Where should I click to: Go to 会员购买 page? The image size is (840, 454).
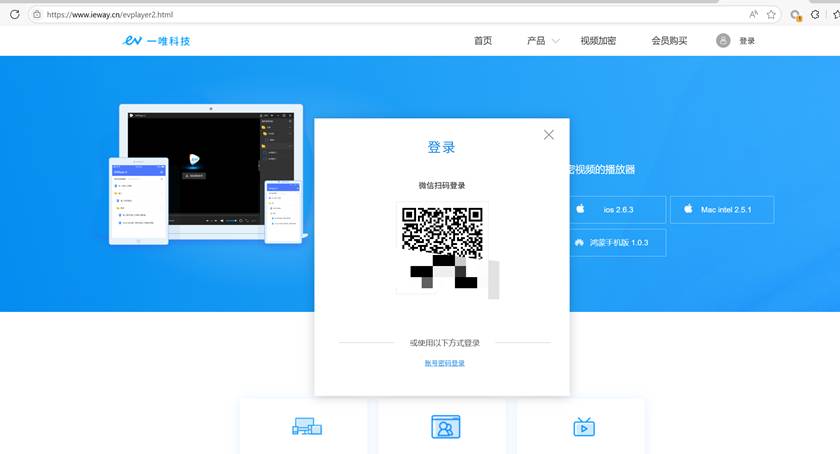669,41
